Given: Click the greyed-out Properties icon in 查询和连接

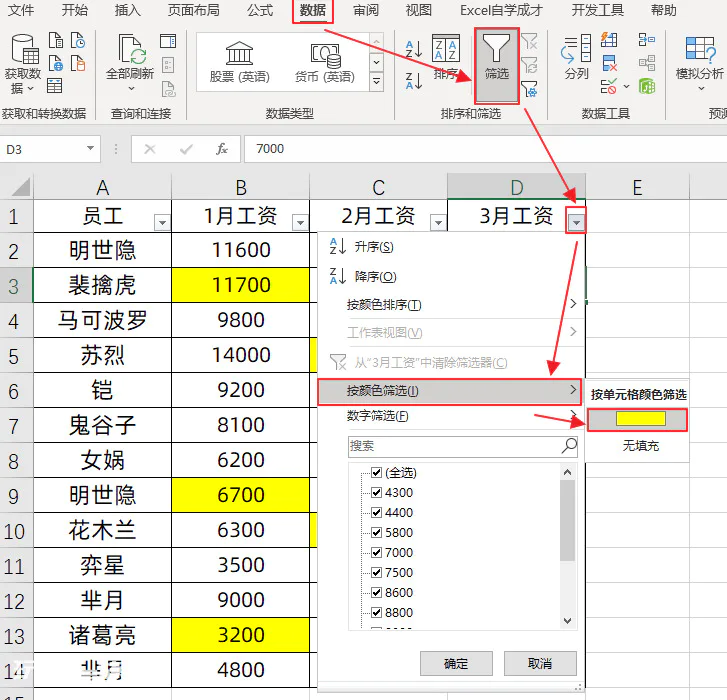Looking at the screenshot, I should coord(168,65).
